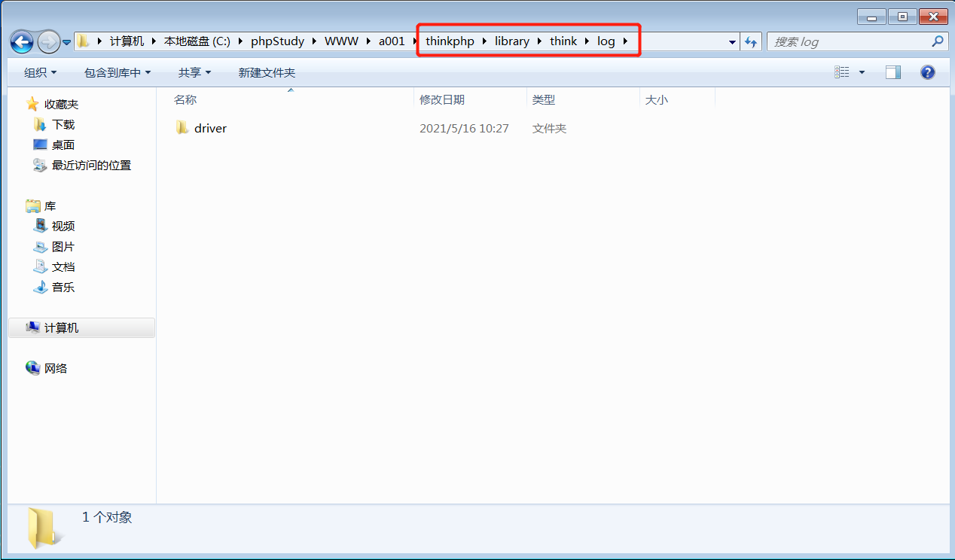Select the driver folder name

[210, 129]
